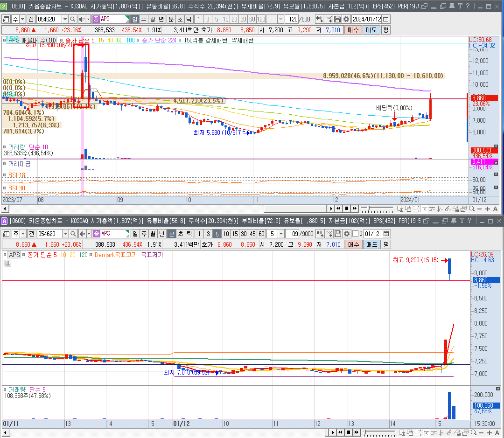This screenshot has width=504, height=438.
Task: Click the speaker icon in top chart toolbar
Action: (82, 19)
